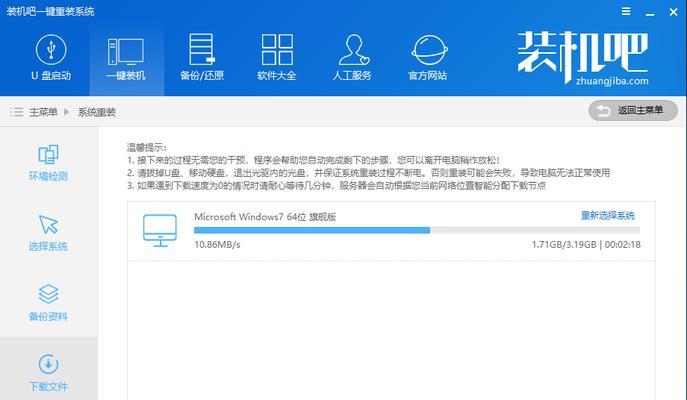Screen dimensions: 687x400
Task: Click the 10.86MB/s download speed
Action: tap(217, 244)
